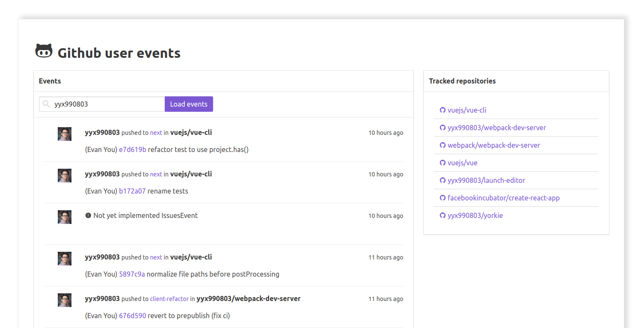Image resolution: width=644 pixels, height=328 pixels.
Task: Click GitHub icon next to yyx990803/webpack-dev-server in tracked list
Action: pyautogui.click(x=443, y=128)
